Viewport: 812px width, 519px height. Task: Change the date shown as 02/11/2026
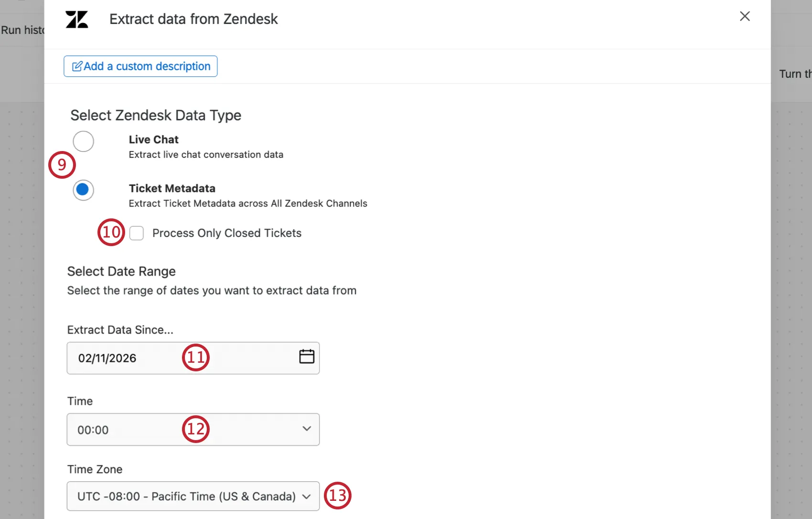[107, 358]
